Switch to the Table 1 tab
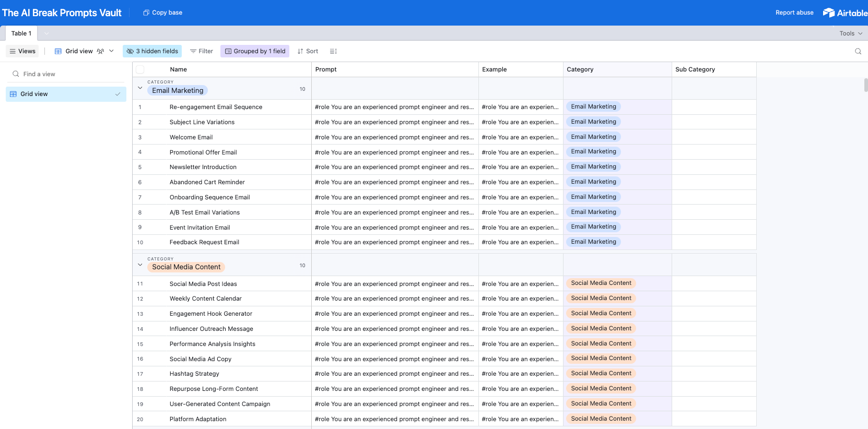This screenshot has height=429, width=868. coord(21,33)
